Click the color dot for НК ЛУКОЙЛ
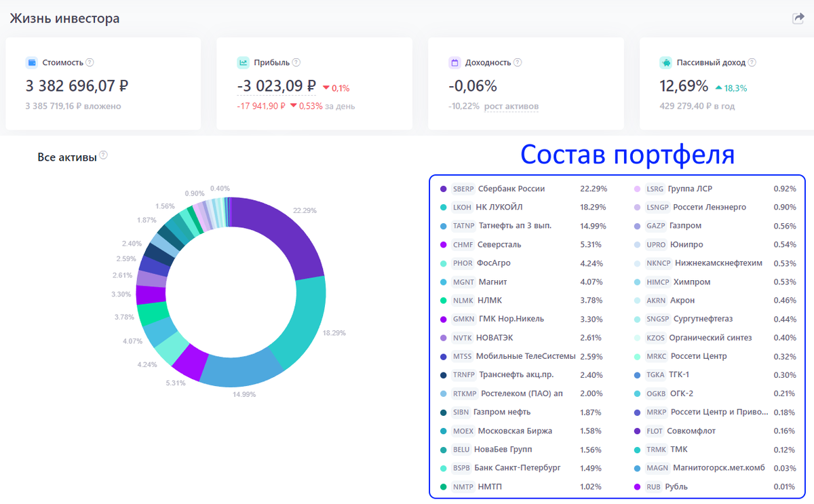The width and height of the screenshot is (814, 504). point(443,208)
